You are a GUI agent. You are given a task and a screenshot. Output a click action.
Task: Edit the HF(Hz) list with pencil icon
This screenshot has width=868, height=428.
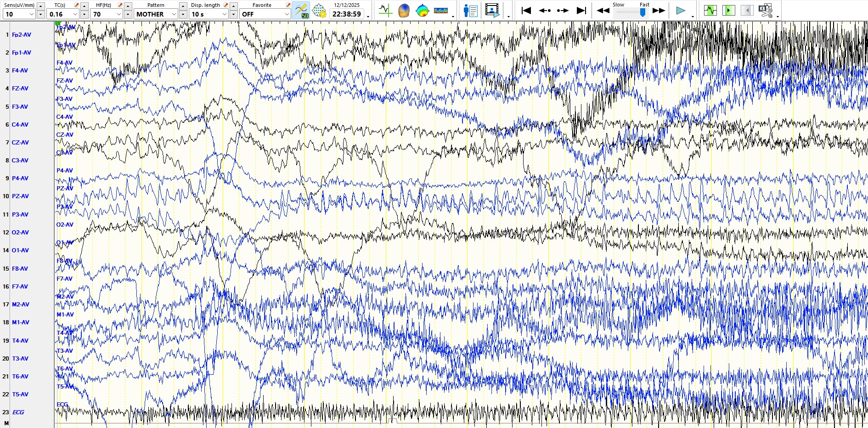120,5
